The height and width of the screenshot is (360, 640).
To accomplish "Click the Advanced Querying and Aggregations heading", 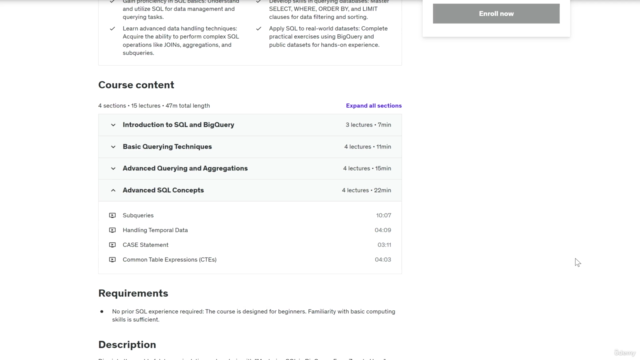I will click(185, 168).
